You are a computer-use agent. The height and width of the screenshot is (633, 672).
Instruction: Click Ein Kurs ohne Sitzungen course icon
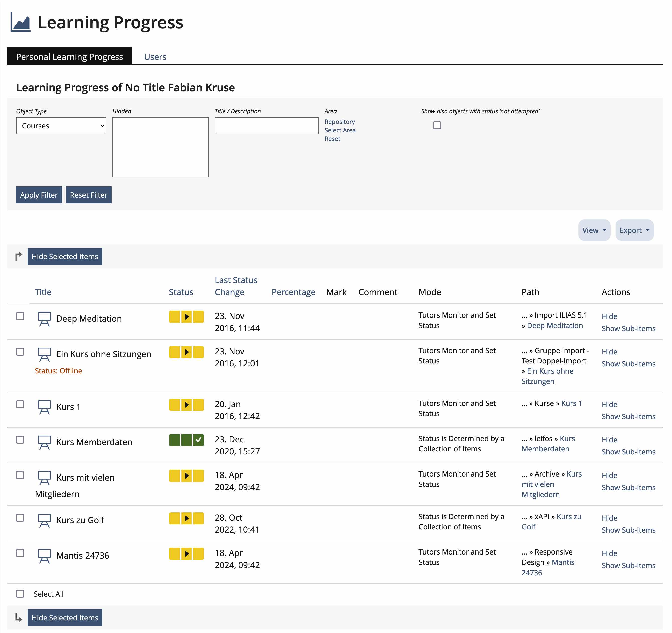click(x=44, y=354)
